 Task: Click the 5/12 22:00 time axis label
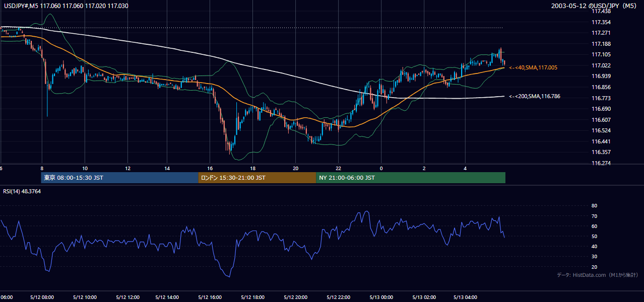339,297
